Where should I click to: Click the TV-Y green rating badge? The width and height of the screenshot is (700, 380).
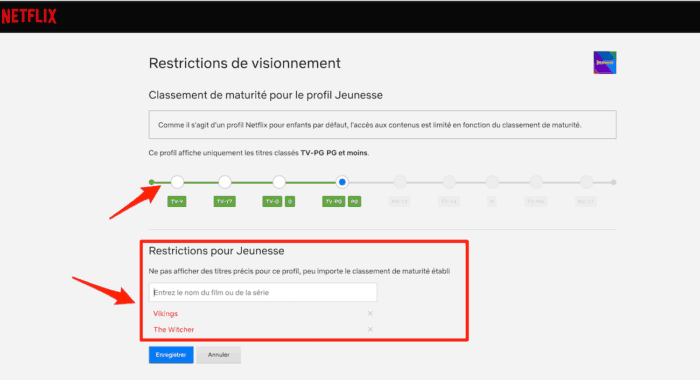[177, 202]
